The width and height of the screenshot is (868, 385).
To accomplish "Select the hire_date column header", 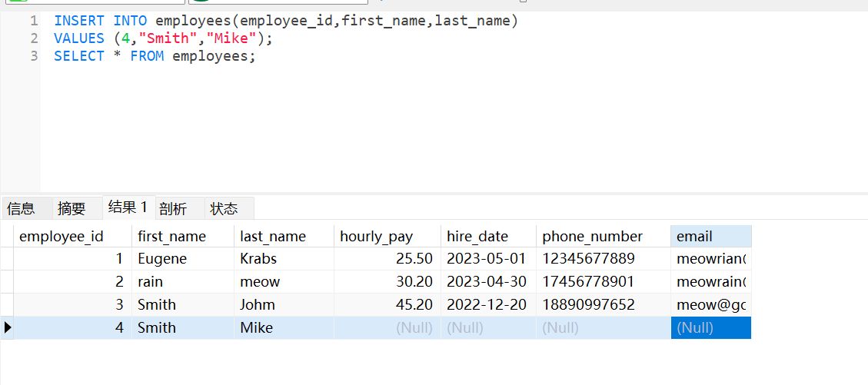I will pyautogui.click(x=477, y=236).
